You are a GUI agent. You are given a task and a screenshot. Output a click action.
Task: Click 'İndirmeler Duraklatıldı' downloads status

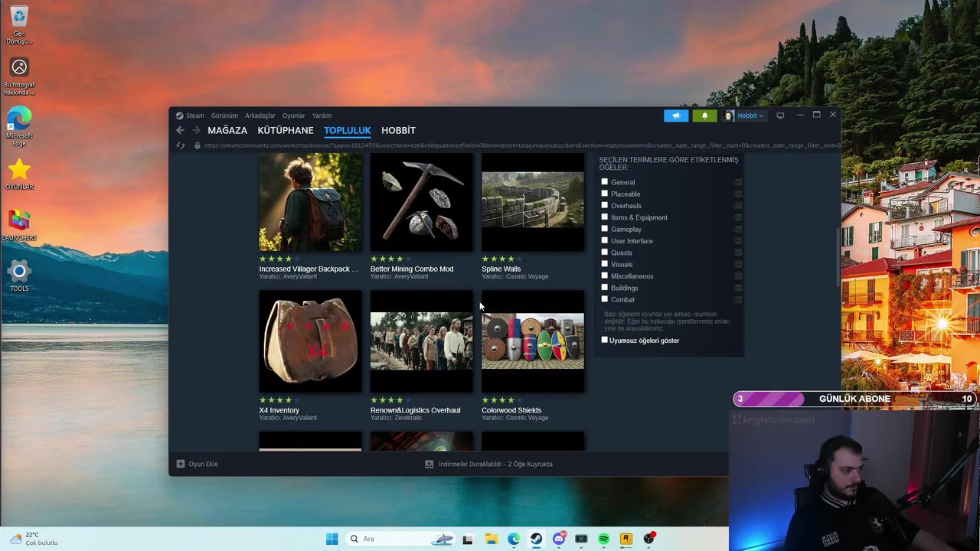[495, 464]
